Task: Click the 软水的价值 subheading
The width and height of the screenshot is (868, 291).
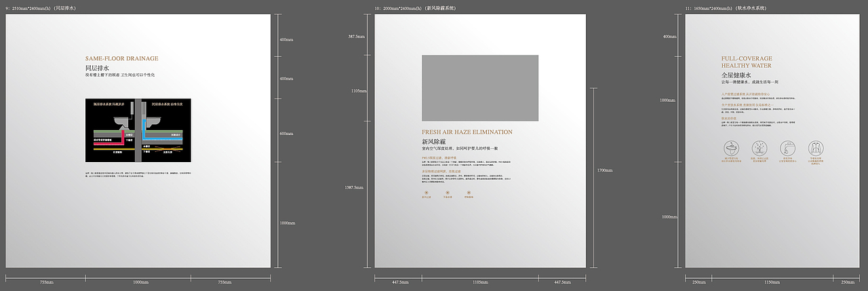Action: (x=729, y=117)
